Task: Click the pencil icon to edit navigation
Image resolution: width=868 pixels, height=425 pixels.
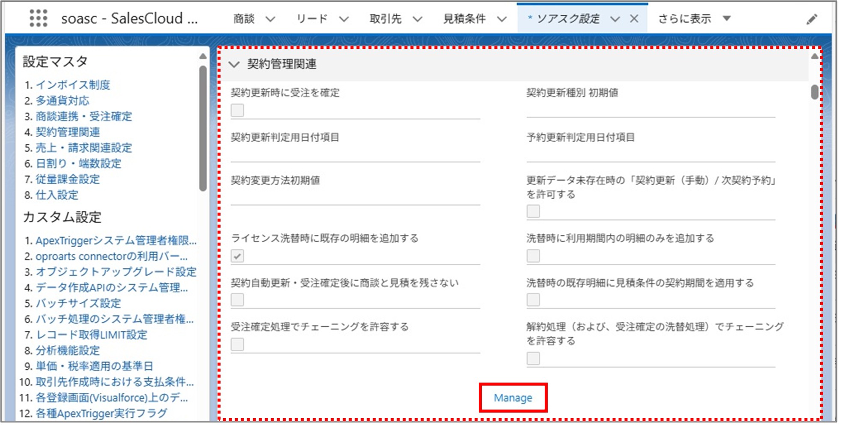Action: 812,18
